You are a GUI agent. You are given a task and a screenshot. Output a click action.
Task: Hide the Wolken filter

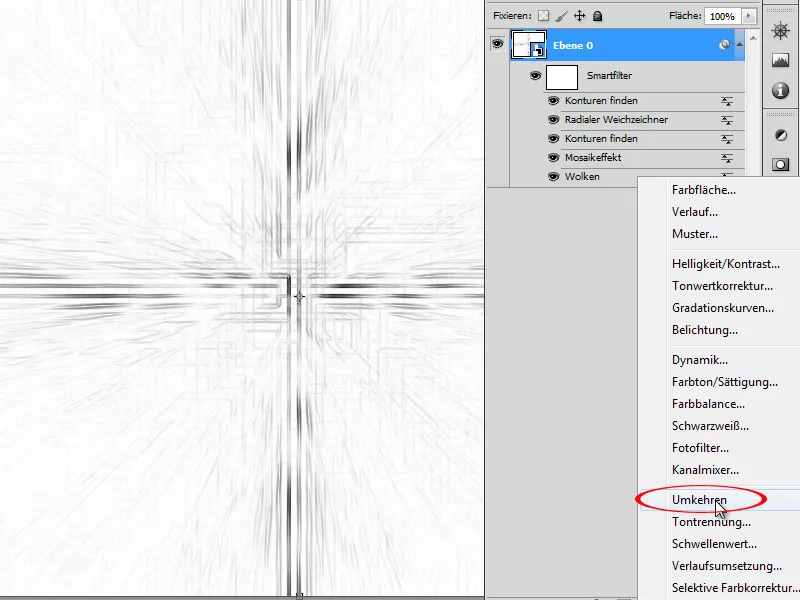tap(554, 176)
